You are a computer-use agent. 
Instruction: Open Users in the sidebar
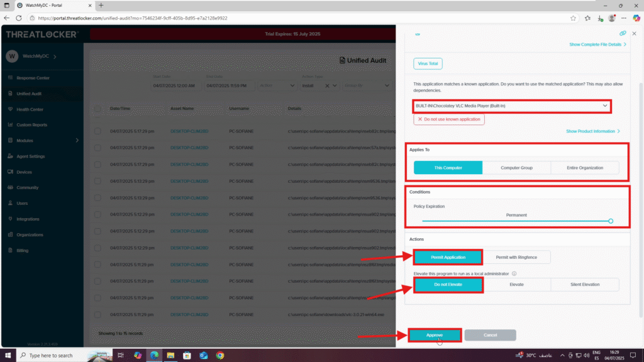(x=22, y=203)
